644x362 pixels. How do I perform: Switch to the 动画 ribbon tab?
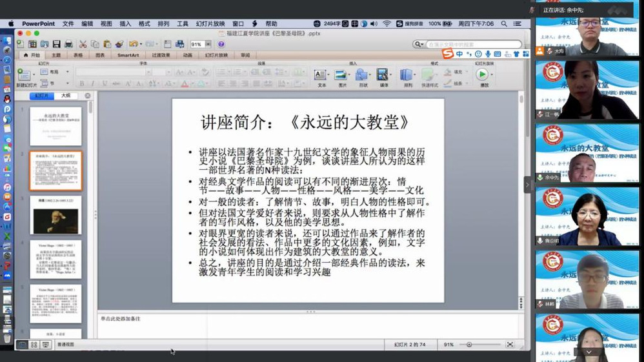pos(187,55)
